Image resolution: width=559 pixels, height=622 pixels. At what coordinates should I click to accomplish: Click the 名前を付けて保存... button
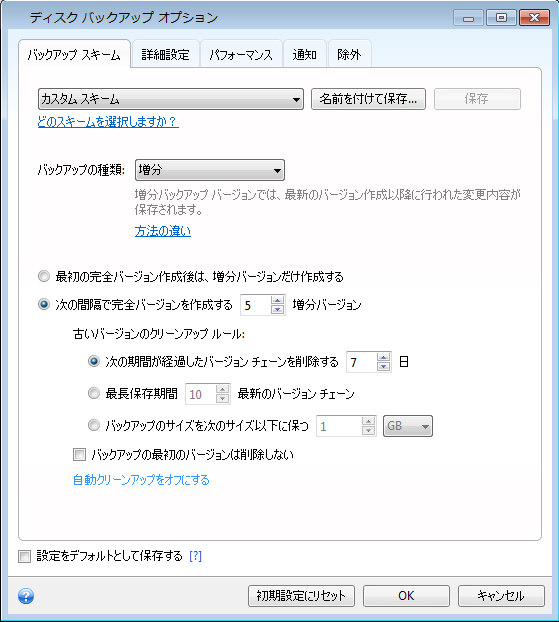[368, 99]
